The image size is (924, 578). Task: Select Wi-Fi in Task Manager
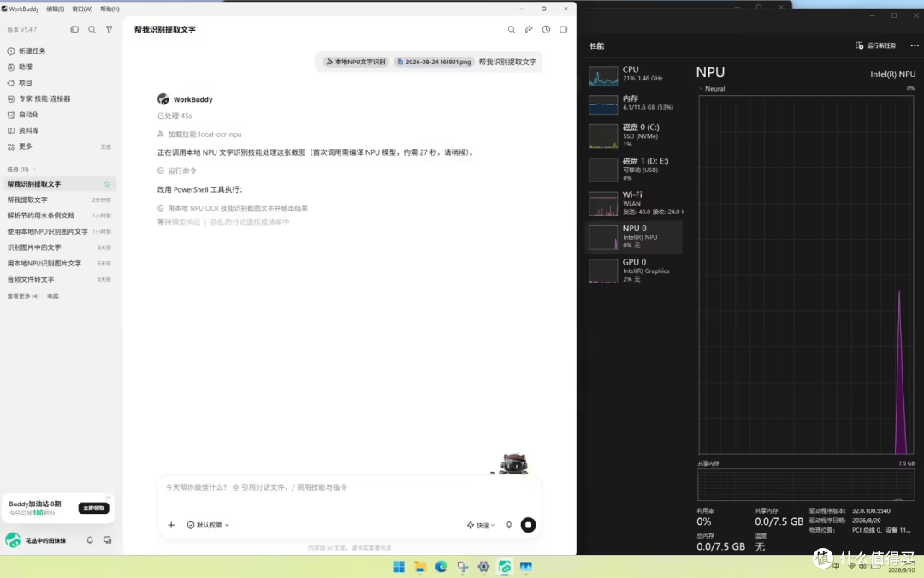pos(635,204)
